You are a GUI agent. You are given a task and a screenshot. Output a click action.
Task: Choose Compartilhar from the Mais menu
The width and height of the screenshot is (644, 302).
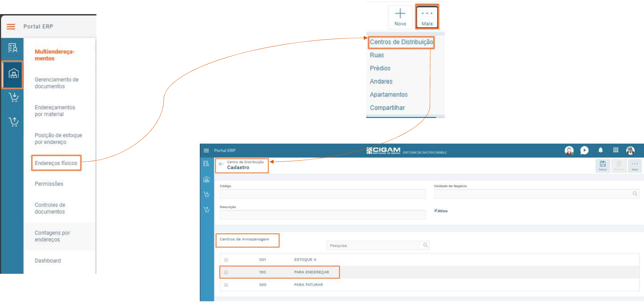387,108
